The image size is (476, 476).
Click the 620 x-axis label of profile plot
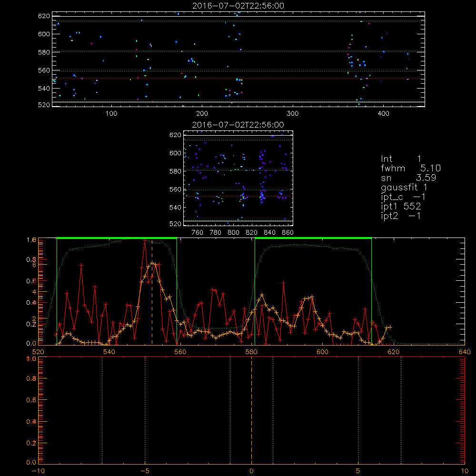click(x=394, y=352)
